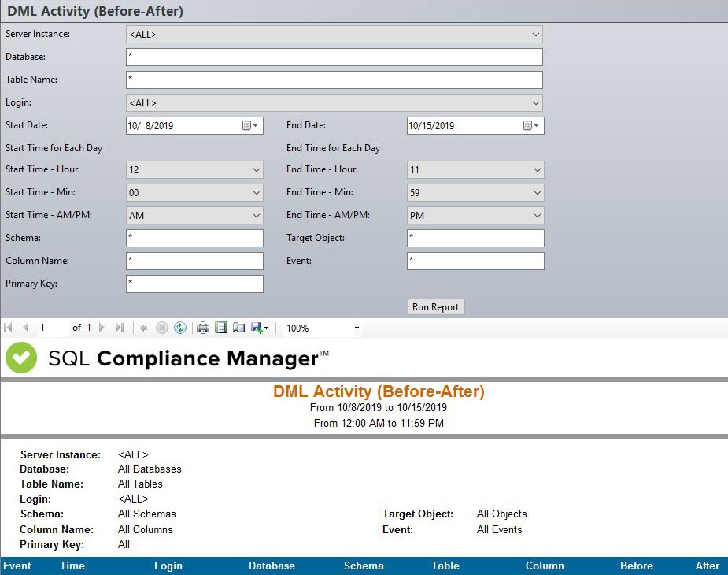Click the next page arrow
The width and height of the screenshot is (728, 575).
(102, 328)
